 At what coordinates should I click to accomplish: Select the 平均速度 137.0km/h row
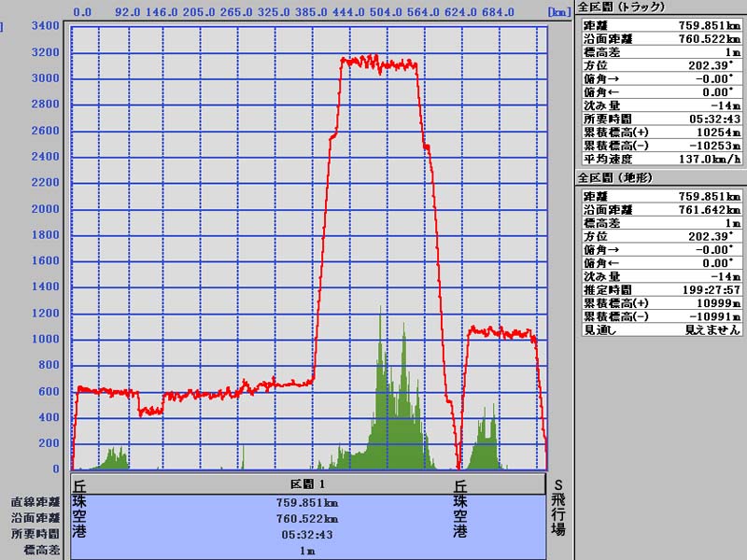[660, 160]
